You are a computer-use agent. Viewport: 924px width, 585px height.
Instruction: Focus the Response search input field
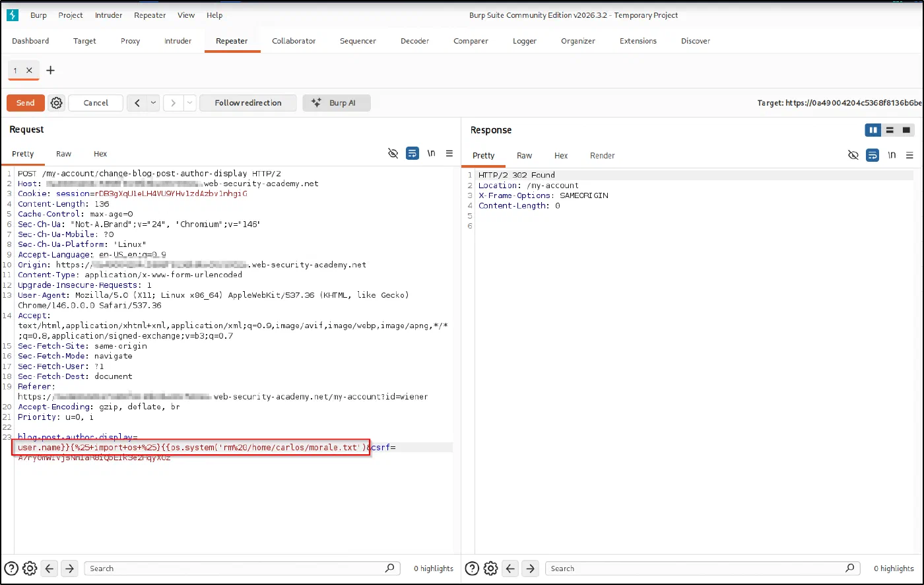click(x=703, y=568)
